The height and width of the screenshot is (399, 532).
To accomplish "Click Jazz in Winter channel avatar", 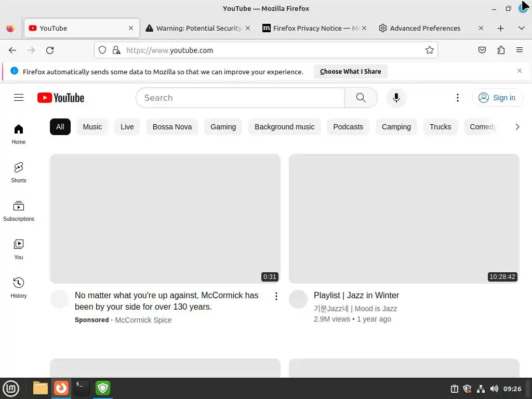I will tap(298, 299).
